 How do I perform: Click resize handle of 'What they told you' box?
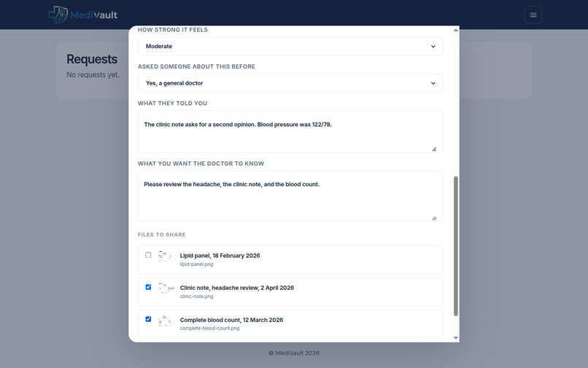(434, 149)
